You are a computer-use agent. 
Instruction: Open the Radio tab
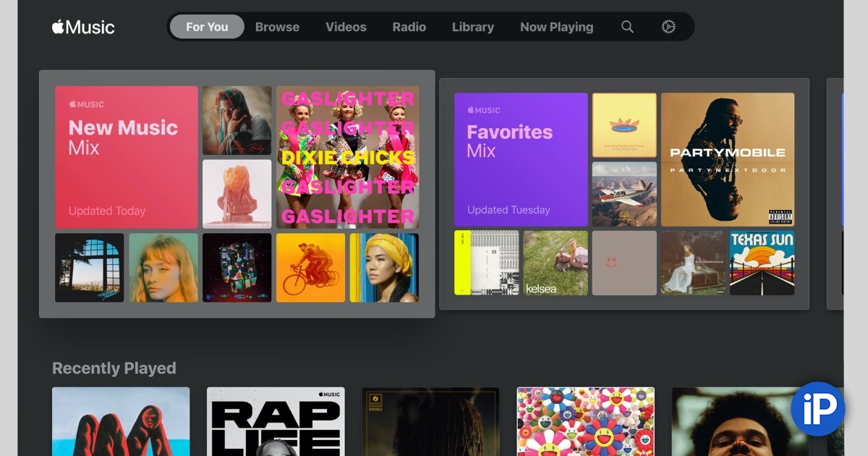pyautogui.click(x=409, y=27)
